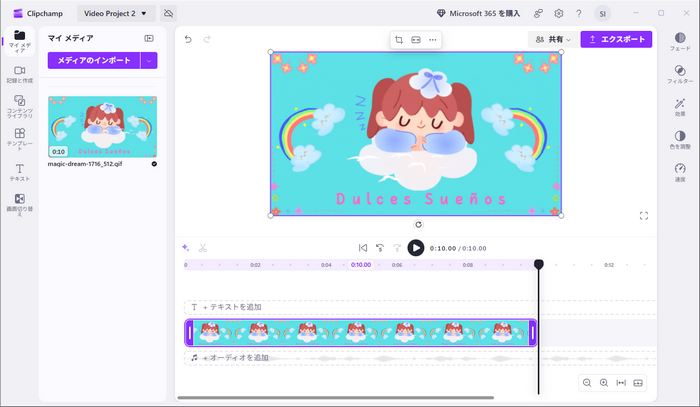Viewport: 700px width, 407px height.
Task: Collapse the My Media panel
Action: [149, 38]
